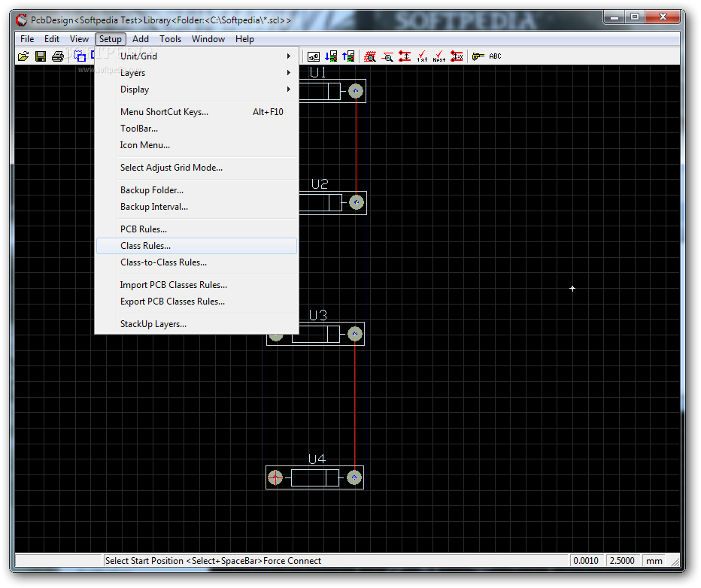Click the U2 component label
The image size is (701, 588).
(320, 184)
